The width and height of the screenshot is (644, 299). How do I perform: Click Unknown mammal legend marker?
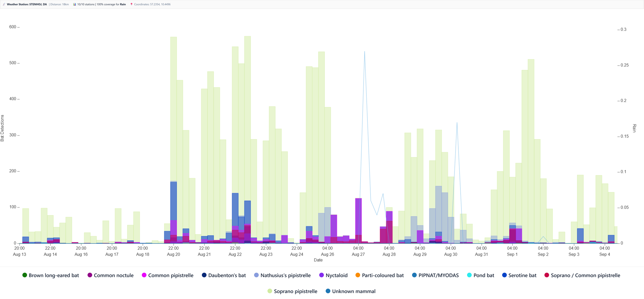pyautogui.click(x=328, y=291)
